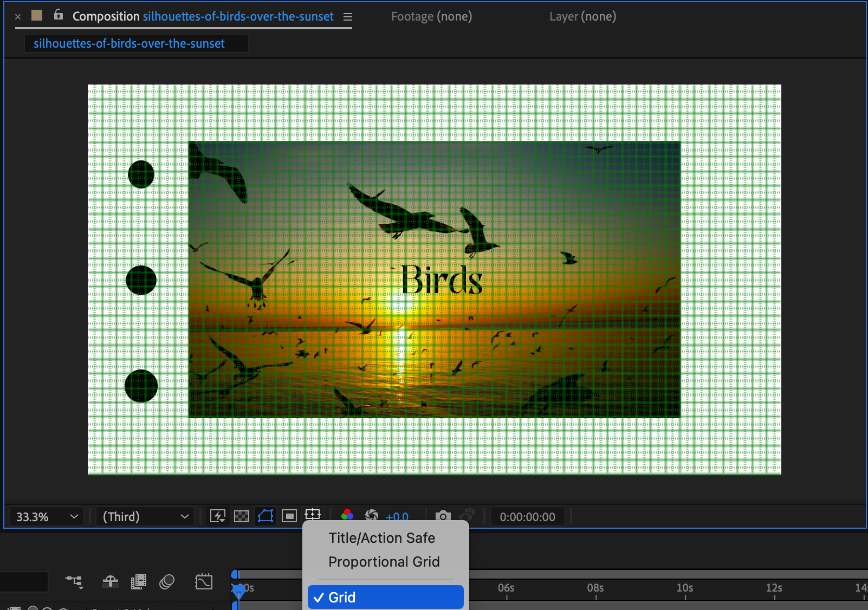868x610 pixels.
Task: Open the Composition panel hamburger menu
Action: tap(348, 17)
